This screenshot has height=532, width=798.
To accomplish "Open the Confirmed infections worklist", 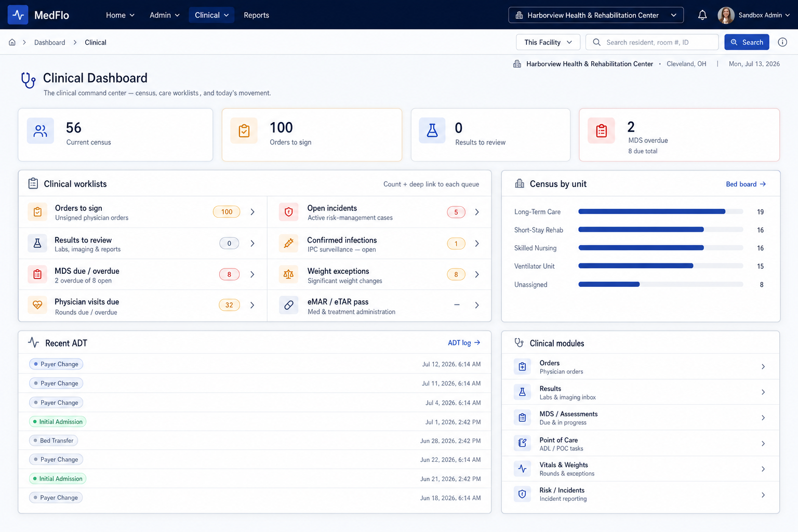I will click(379, 243).
